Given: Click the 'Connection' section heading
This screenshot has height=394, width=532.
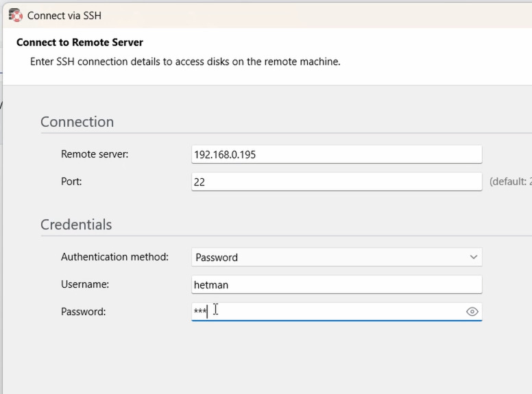Looking at the screenshot, I should (x=77, y=122).
